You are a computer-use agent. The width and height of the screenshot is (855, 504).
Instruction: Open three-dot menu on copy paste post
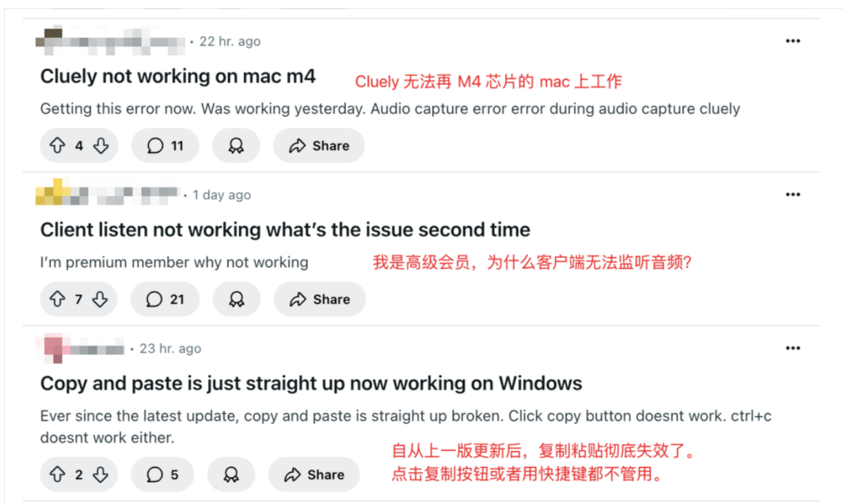[792, 348]
